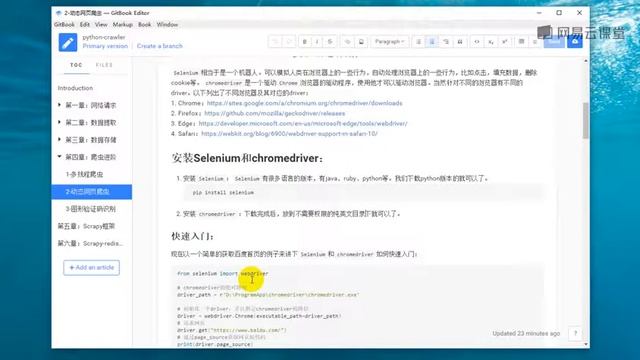Maximize the GitBook Editor window
Image resolution: width=640 pixels, height=360 pixels.
(x=559, y=13)
